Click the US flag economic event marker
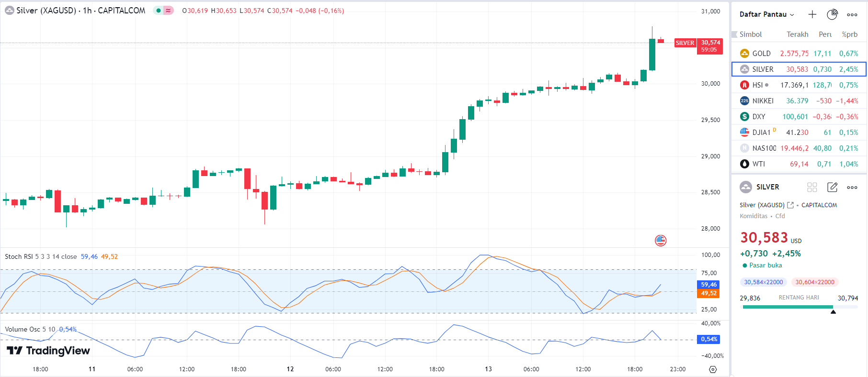The width and height of the screenshot is (868, 377). coord(661,240)
